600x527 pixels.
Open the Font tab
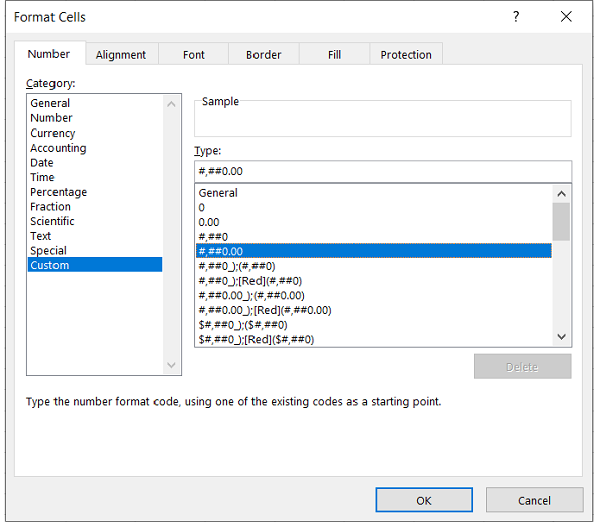pyautogui.click(x=194, y=55)
